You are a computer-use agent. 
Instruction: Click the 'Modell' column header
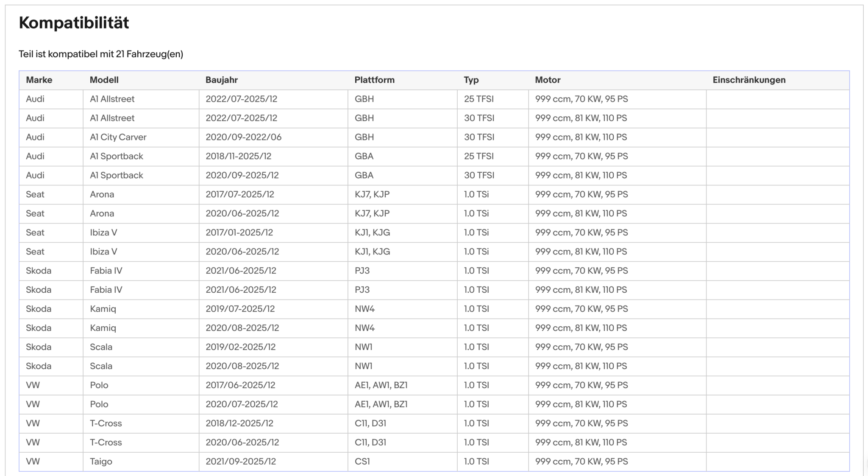[104, 80]
